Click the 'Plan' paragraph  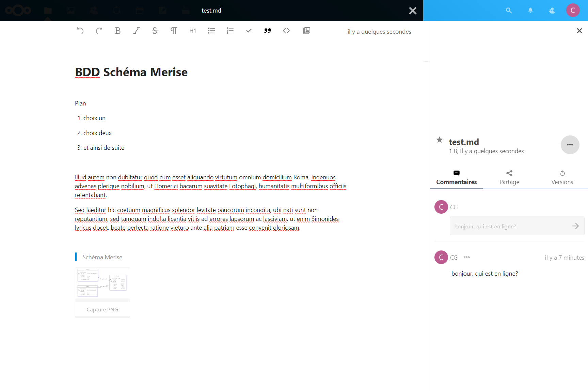pos(80,103)
